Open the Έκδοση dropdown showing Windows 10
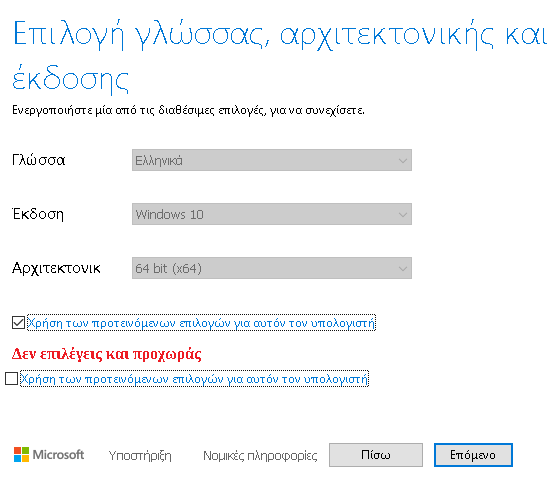The image size is (560, 483). point(272,214)
